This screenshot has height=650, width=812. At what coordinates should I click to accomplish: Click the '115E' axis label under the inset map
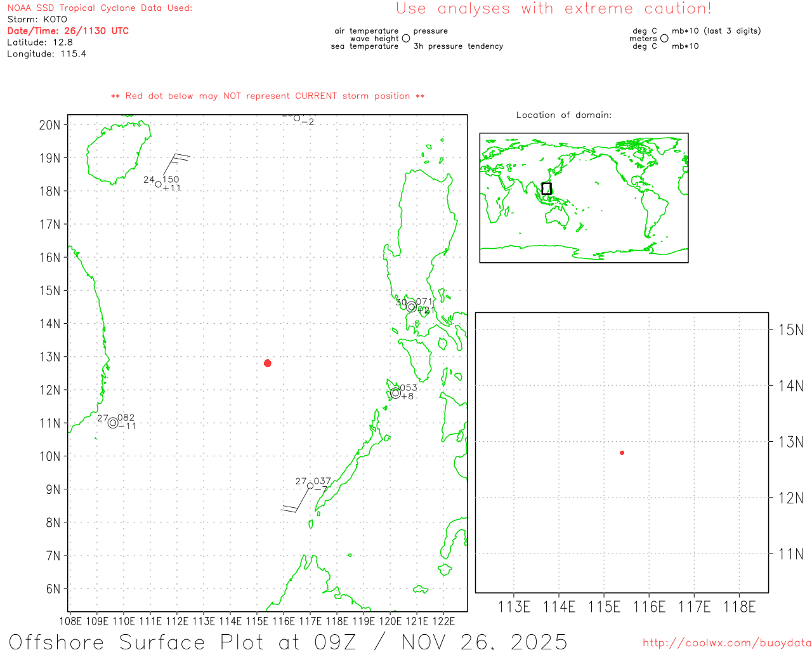[604, 607]
